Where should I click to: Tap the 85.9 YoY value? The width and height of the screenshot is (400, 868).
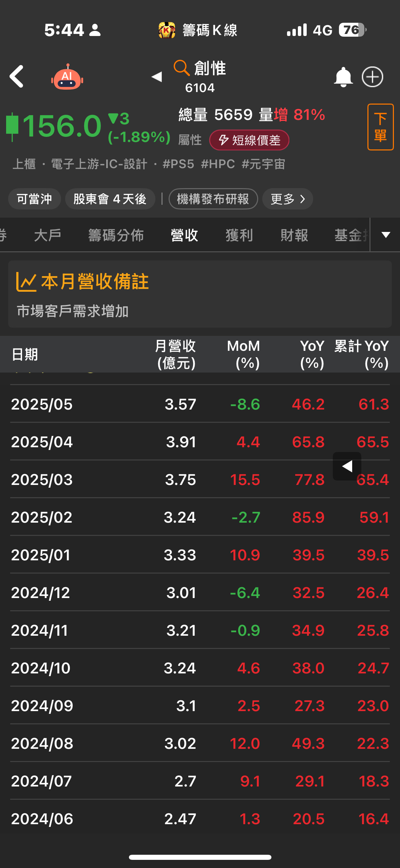(x=308, y=517)
